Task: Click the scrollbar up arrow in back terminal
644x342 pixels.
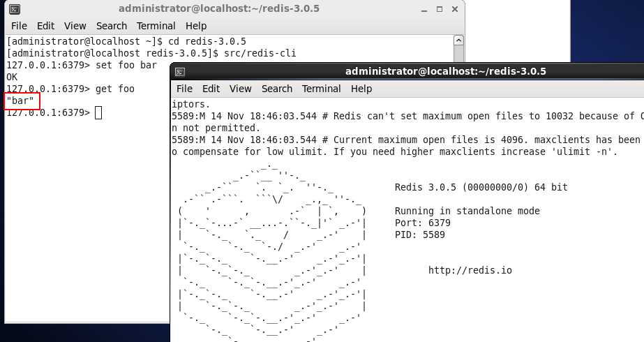Action: pyautogui.click(x=459, y=40)
